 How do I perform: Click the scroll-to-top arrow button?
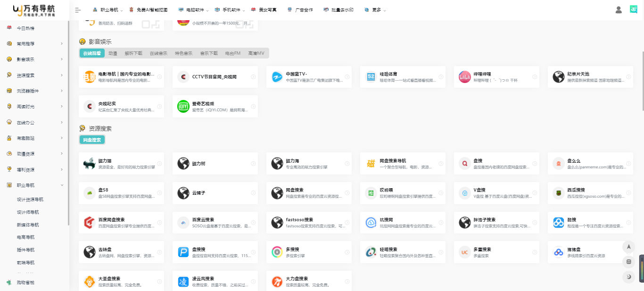point(628,247)
